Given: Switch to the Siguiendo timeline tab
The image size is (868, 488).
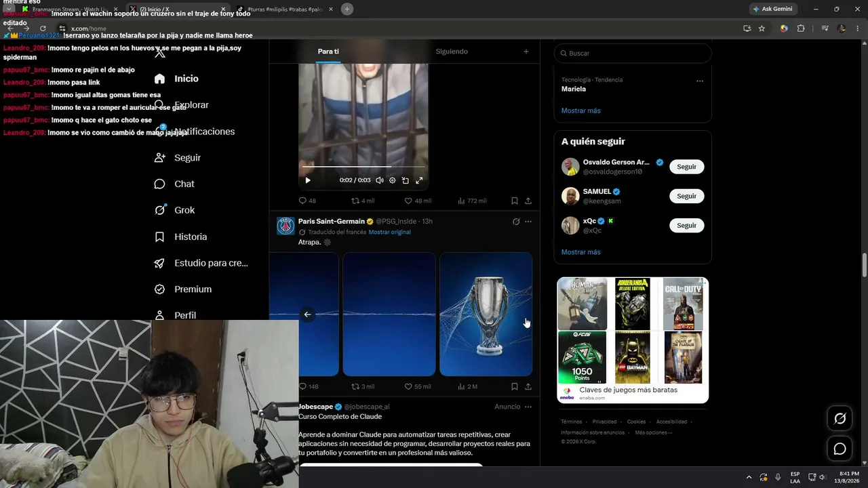Looking at the screenshot, I should pos(452,52).
